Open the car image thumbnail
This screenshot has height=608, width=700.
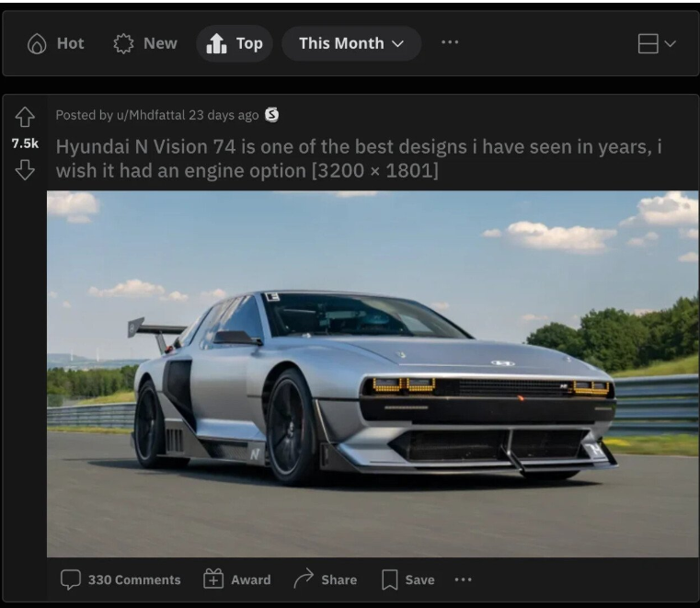[373, 374]
